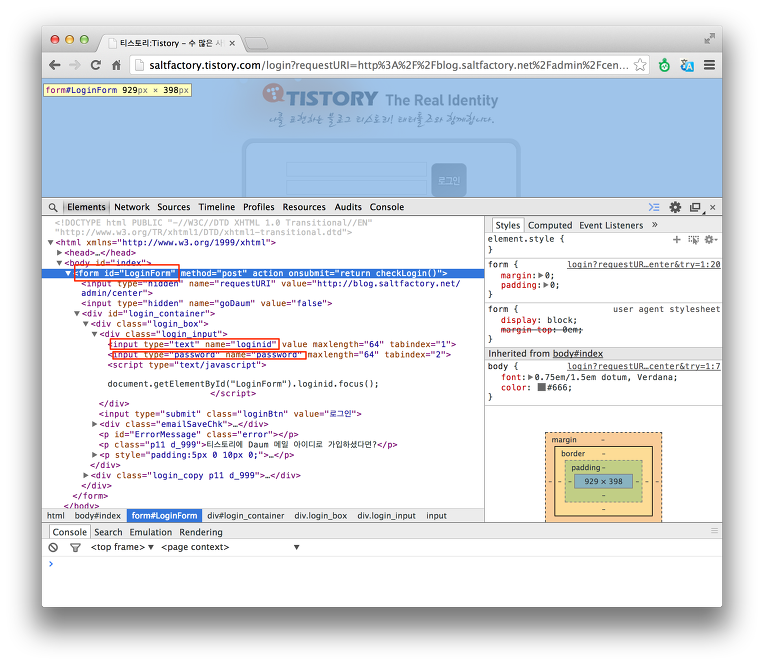Select body#index in the breadcrumb
Screen dimensions: 764x665
97,515
